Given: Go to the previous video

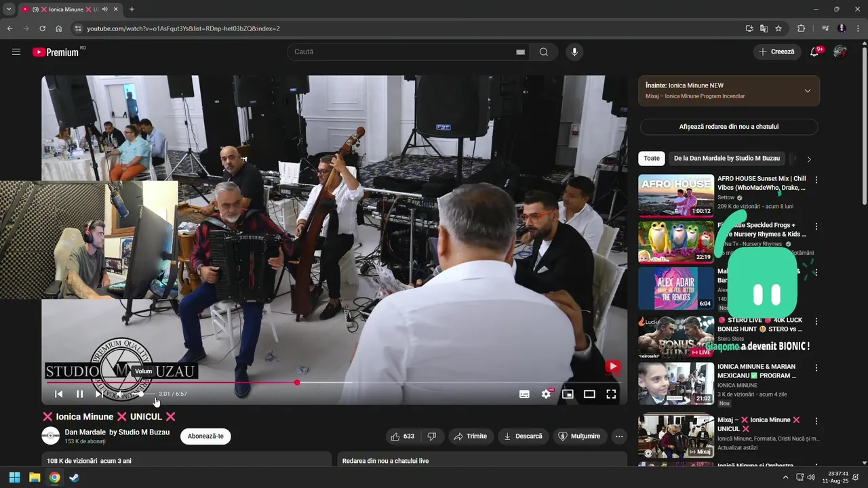Looking at the screenshot, I should pyautogui.click(x=59, y=394).
